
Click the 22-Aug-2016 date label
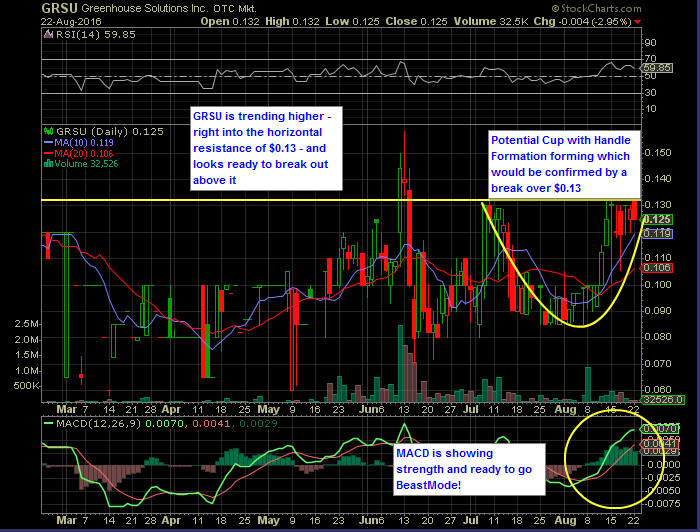tap(71, 21)
